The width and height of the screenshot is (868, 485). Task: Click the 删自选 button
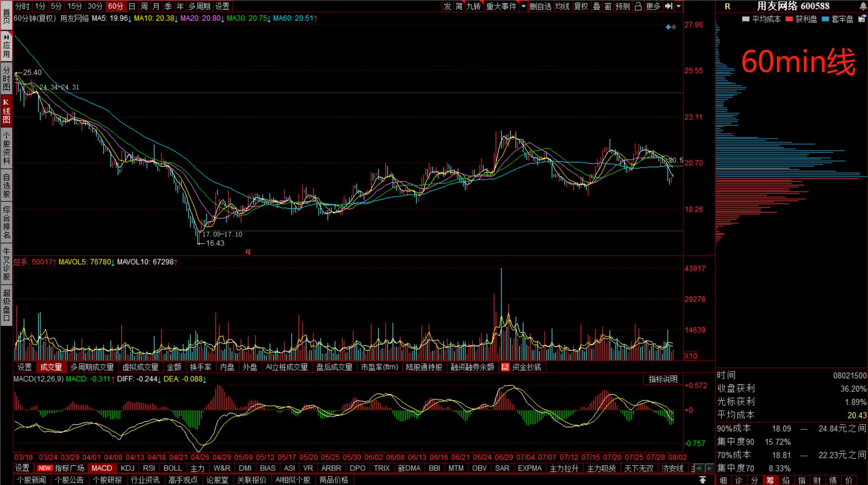tap(540, 6)
